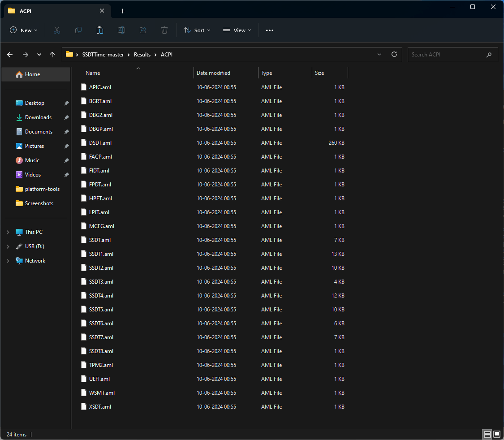This screenshot has height=440, width=504.
Task: Open the View dropdown menu
Action: coord(237,30)
